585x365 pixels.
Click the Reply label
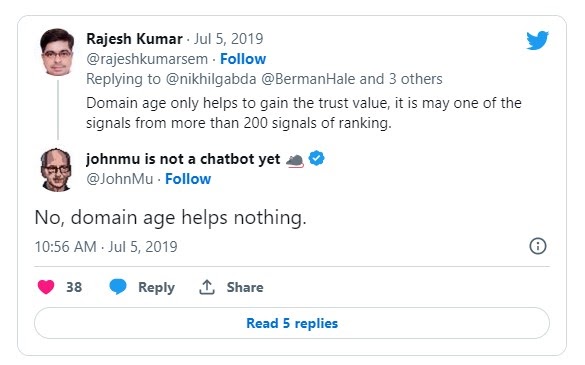156,287
